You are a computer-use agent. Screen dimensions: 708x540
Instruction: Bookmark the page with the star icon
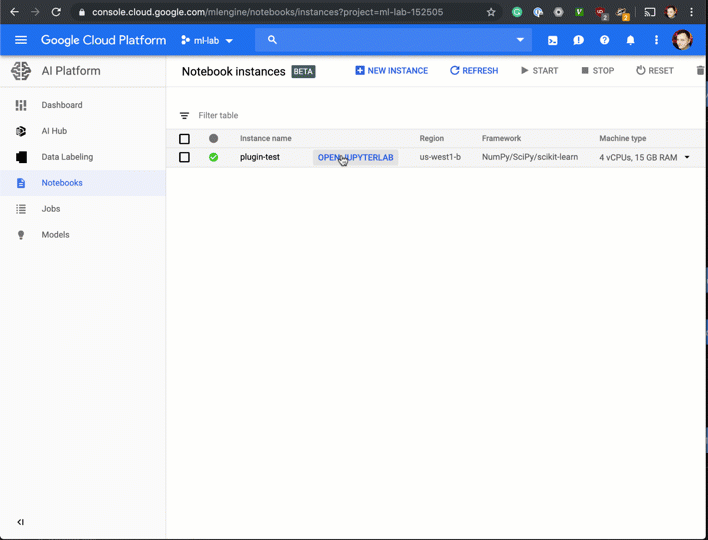click(x=491, y=12)
